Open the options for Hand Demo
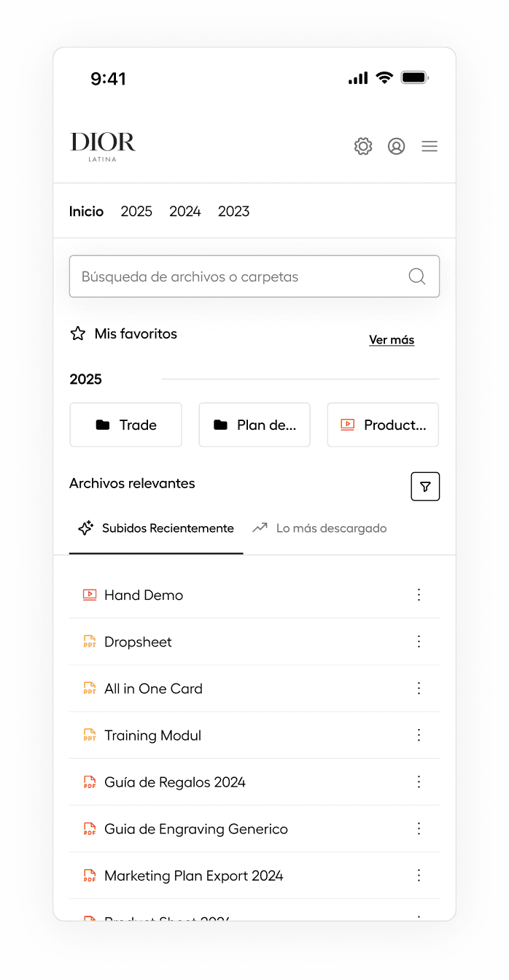 click(x=419, y=595)
